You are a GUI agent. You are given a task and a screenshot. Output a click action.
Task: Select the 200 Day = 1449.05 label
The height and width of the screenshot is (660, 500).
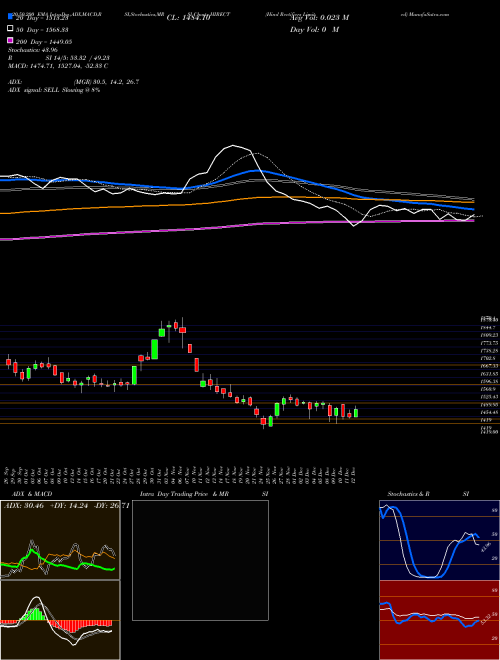click(44, 42)
